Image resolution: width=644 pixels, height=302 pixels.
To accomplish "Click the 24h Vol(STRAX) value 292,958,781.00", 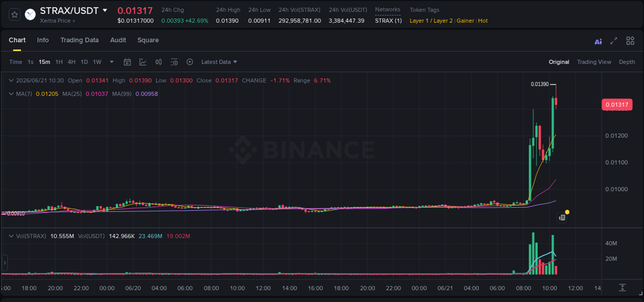I will [300, 21].
